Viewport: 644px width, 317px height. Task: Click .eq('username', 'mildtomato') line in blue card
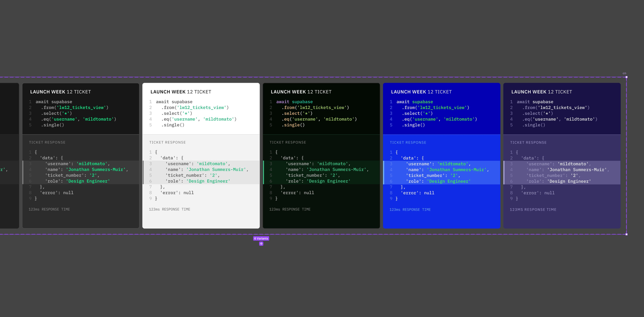pos(439,119)
